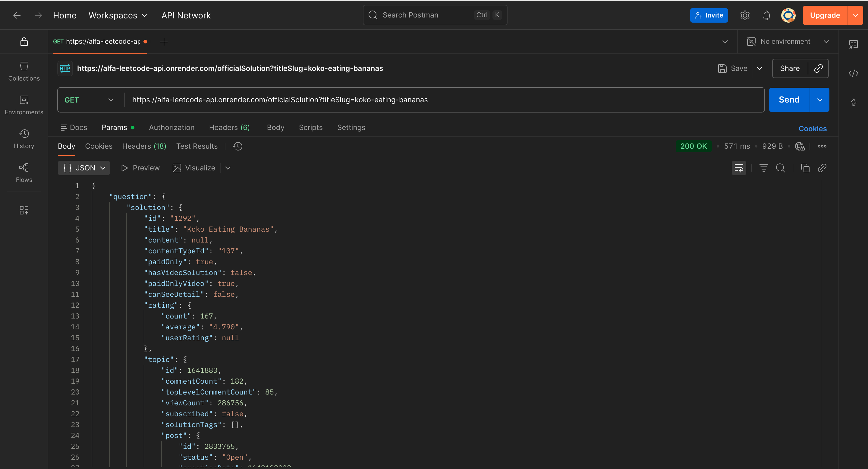Copy response body with copy icon
868x469 pixels.
[x=805, y=168]
